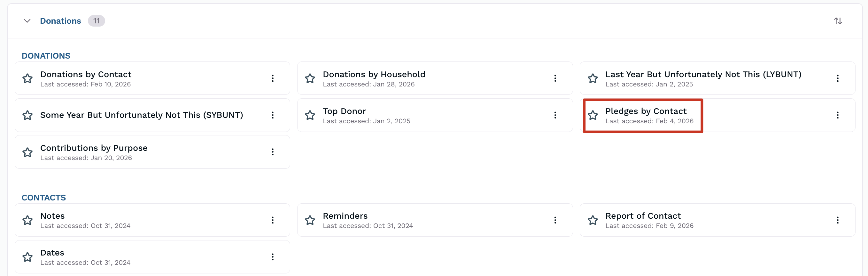Click three-dot menu beside Top Donor
Image resolution: width=868 pixels, height=276 pixels.
click(555, 115)
